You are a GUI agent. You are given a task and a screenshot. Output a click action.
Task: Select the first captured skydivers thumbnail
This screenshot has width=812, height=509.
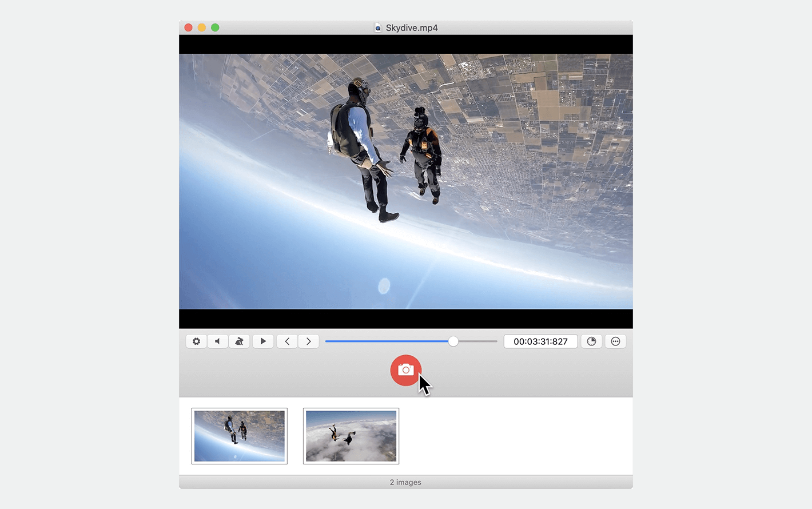coord(240,436)
